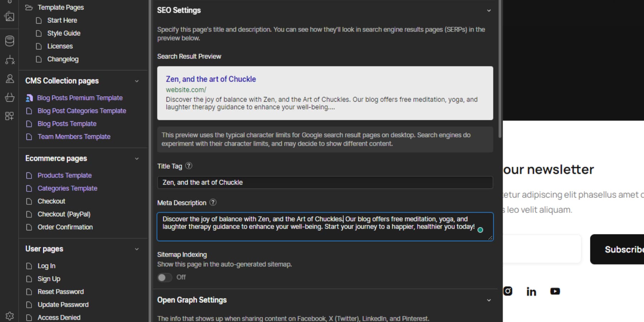Open the Changelog page link
This screenshot has height=322, width=644.
coord(63,59)
